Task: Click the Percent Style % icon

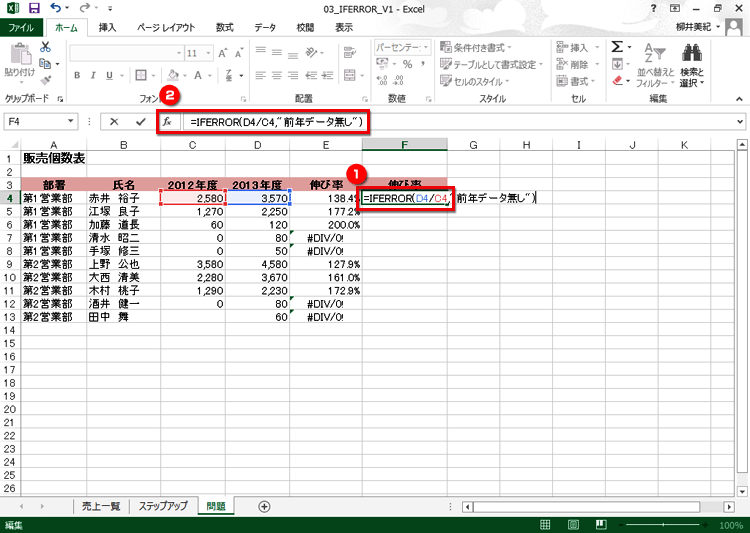Action: [x=407, y=64]
